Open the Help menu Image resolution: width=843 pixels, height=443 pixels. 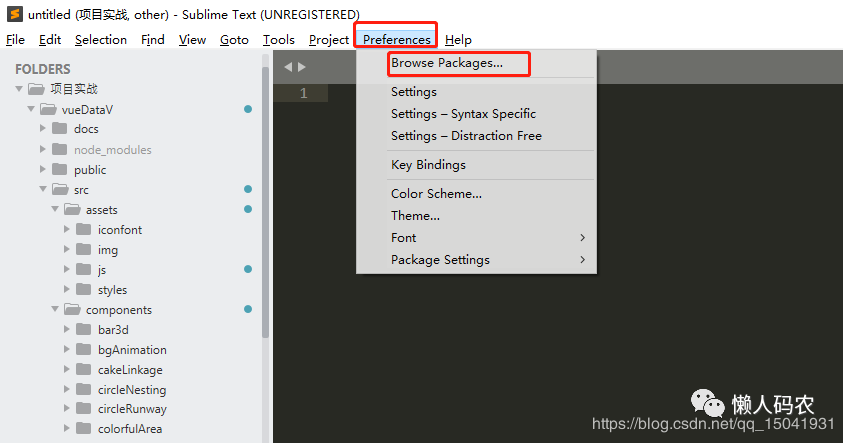click(458, 40)
